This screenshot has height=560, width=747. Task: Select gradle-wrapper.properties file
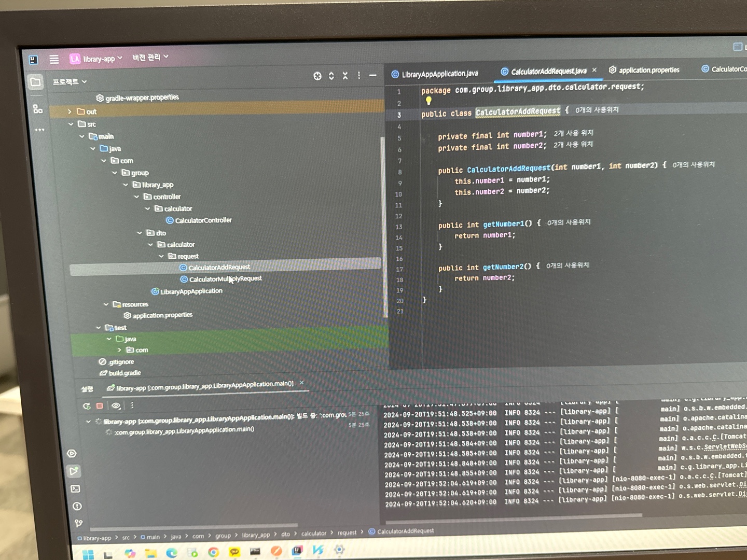tap(137, 97)
